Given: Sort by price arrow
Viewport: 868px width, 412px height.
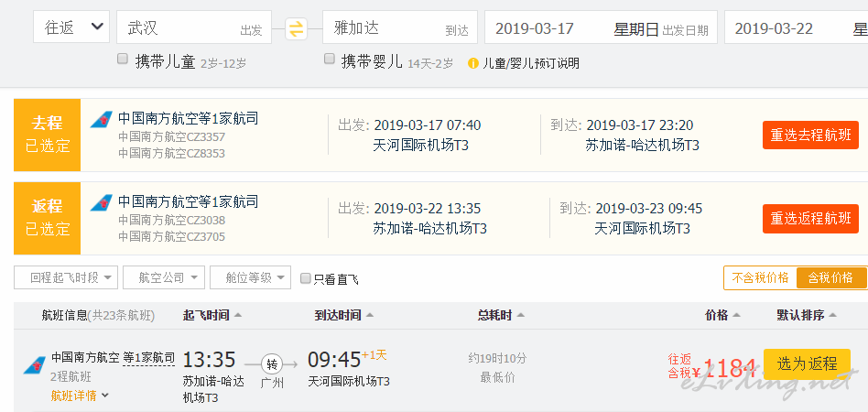Looking at the screenshot, I should click(x=736, y=315).
